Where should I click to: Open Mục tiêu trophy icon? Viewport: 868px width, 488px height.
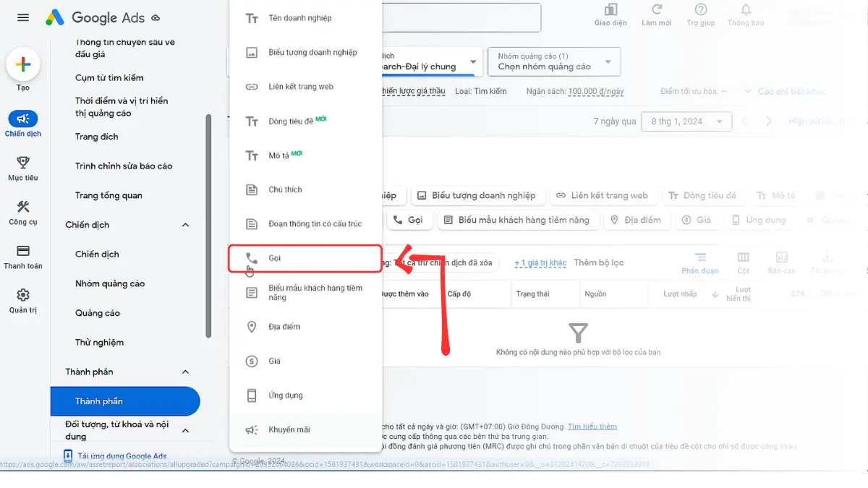(23, 163)
